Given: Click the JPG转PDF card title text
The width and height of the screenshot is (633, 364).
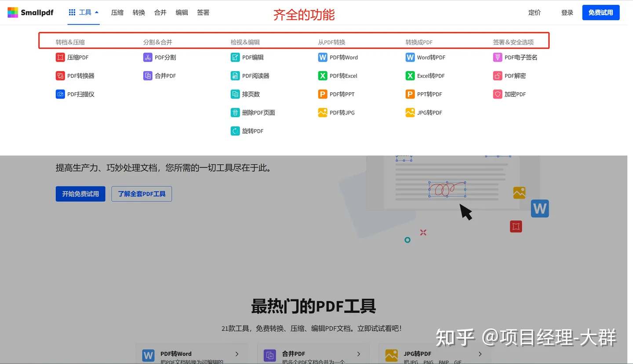Looking at the screenshot, I should (x=417, y=353).
